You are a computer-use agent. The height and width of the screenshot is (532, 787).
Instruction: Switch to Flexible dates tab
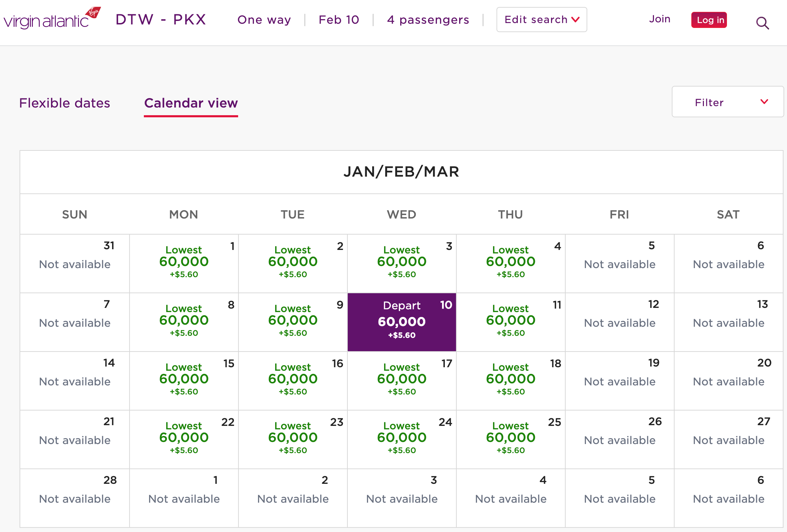[x=65, y=103]
